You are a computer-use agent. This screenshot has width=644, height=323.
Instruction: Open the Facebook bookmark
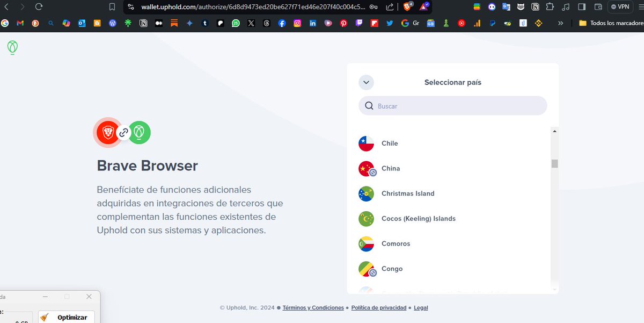point(282,24)
